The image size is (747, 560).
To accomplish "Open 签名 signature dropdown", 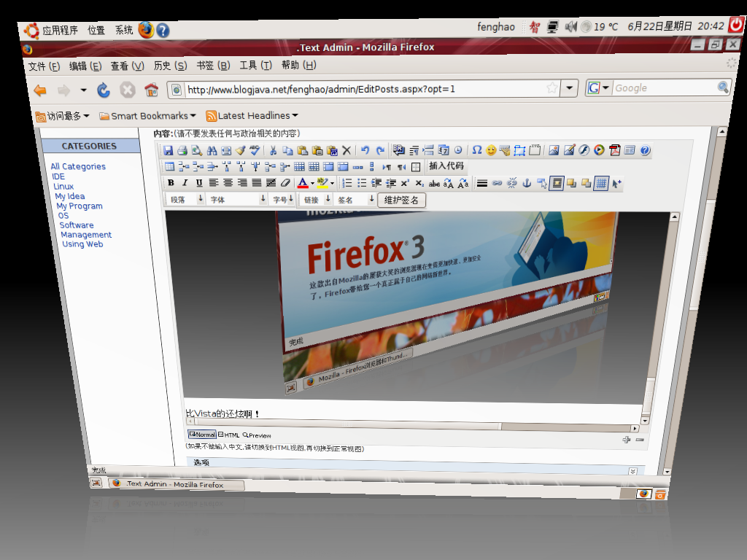I will pyautogui.click(x=355, y=200).
